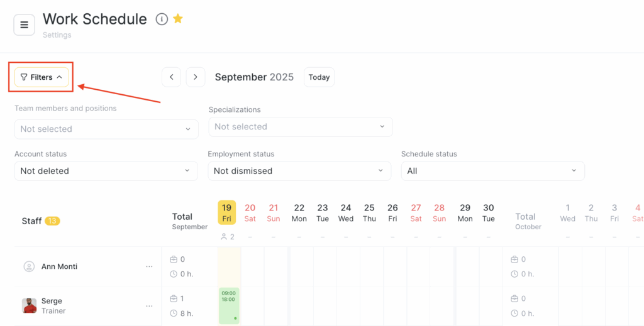Screen dimensions: 644x326
Task: Click Serge's profile photo
Action: 29,306
